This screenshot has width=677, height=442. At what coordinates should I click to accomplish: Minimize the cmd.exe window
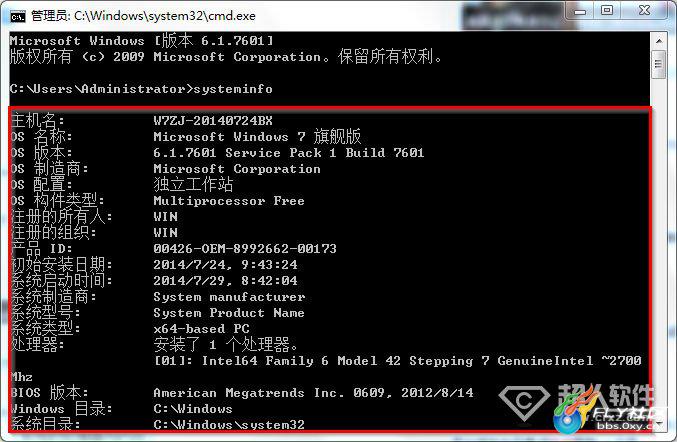click(x=580, y=11)
